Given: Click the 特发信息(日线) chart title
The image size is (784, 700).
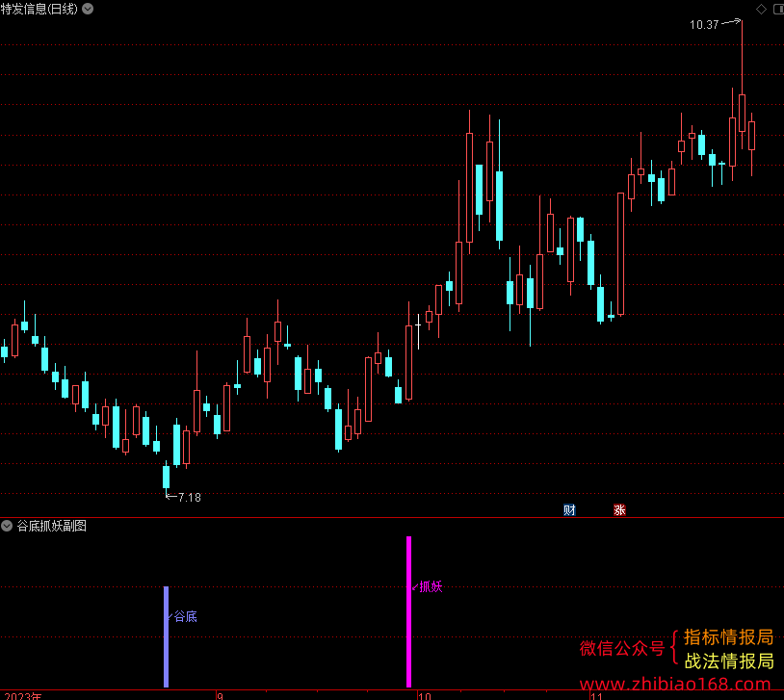Looking at the screenshot, I should tap(39, 9).
